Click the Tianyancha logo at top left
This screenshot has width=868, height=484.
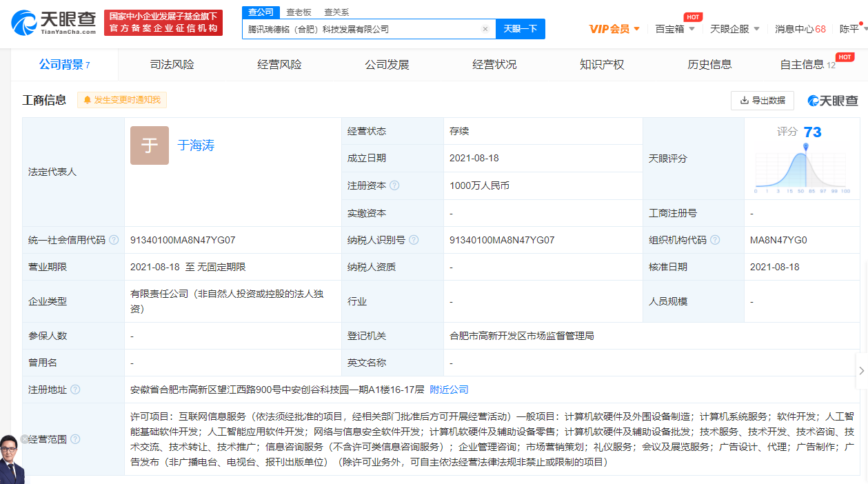point(52,23)
